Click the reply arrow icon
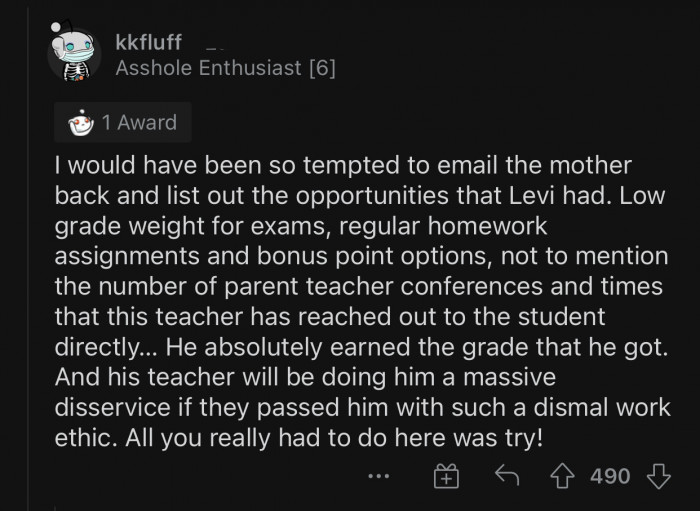Screen dimensions: 700x511 tap(505, 477)
